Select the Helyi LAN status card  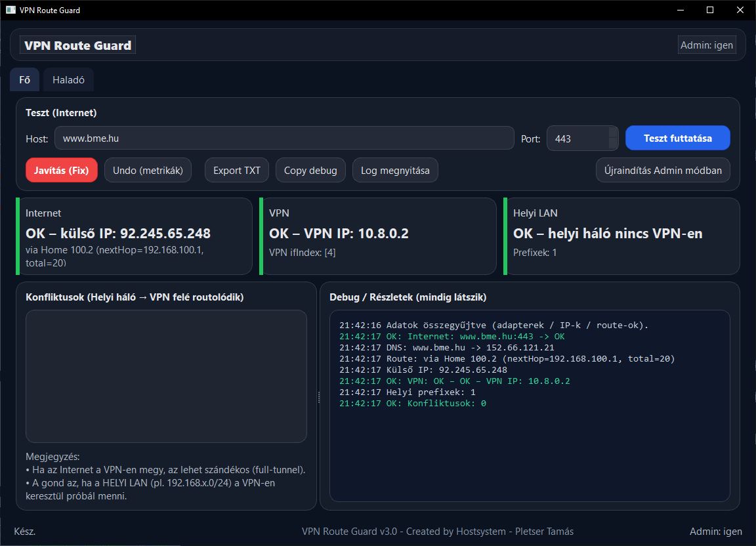[620, 235]
